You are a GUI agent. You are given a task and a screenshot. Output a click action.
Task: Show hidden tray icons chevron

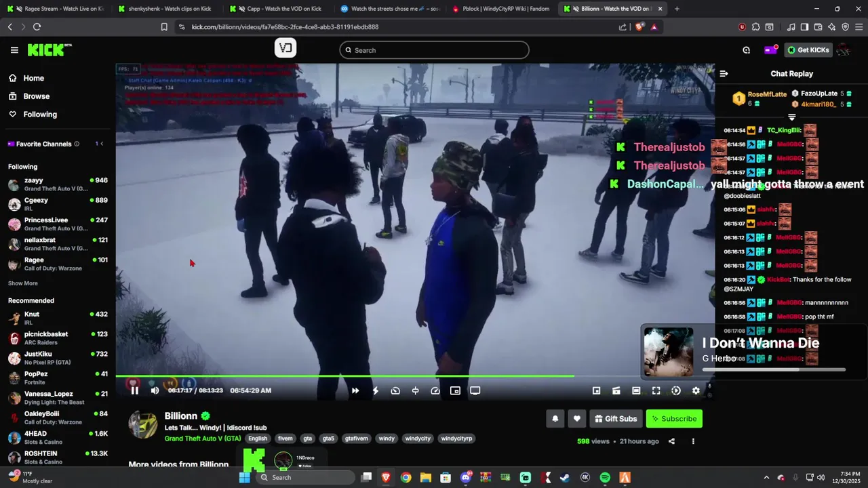pos(766,478)
